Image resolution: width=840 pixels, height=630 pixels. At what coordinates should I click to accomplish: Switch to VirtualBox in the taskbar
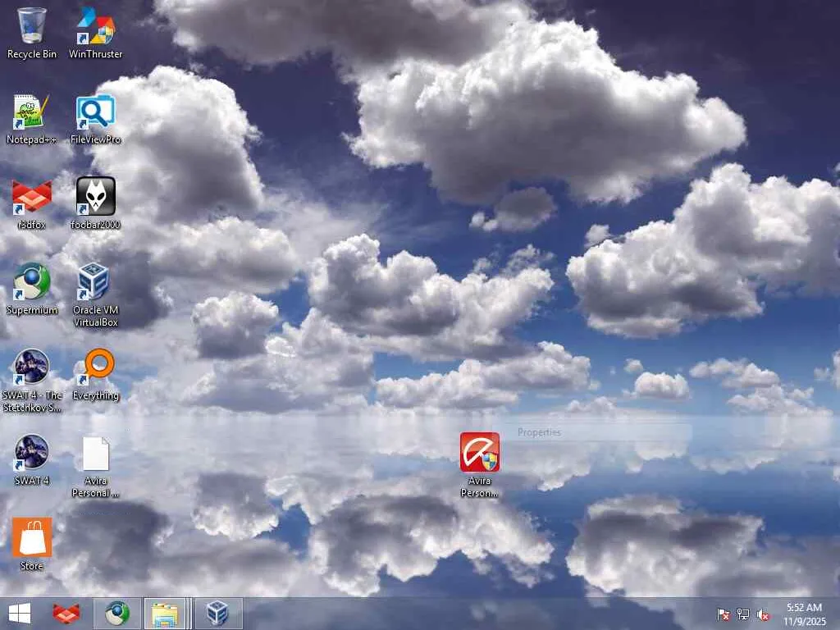217,614
